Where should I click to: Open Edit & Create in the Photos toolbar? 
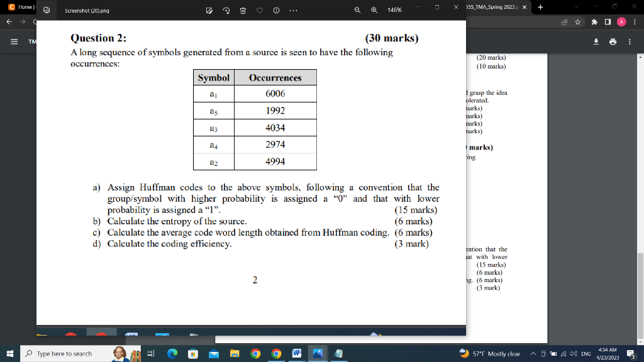[x=209, y=10]
